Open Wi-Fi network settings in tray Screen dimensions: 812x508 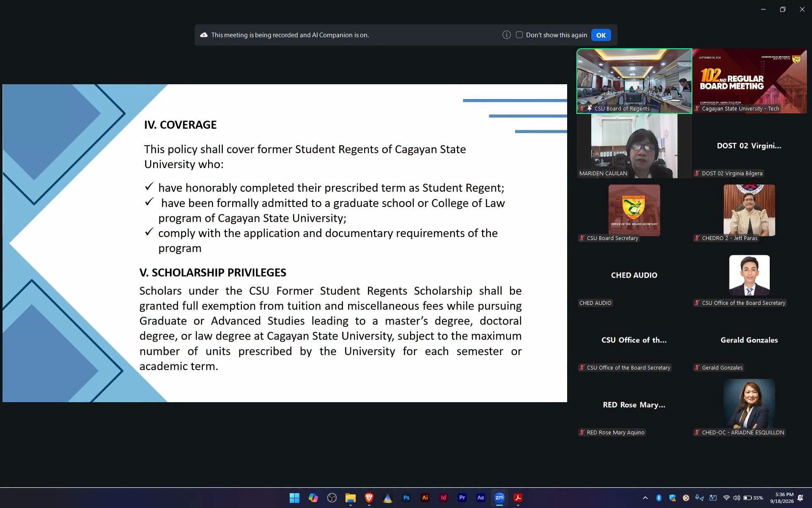tap(726, 498)
